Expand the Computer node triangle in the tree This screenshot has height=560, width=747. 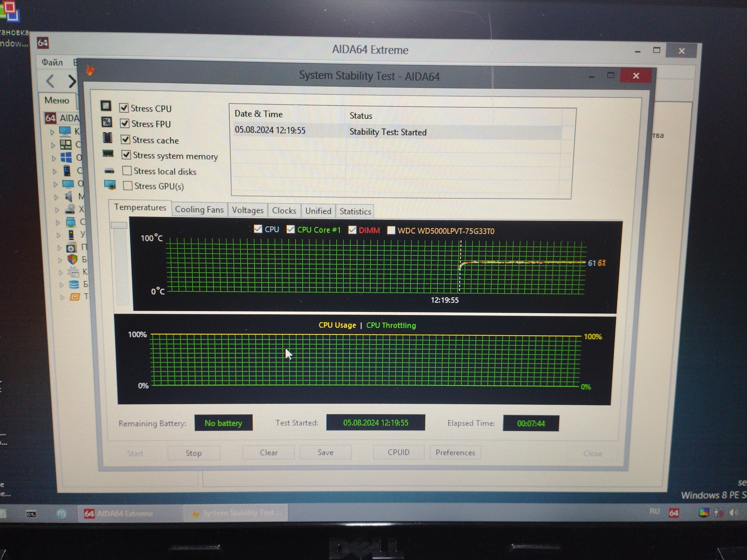52,132
